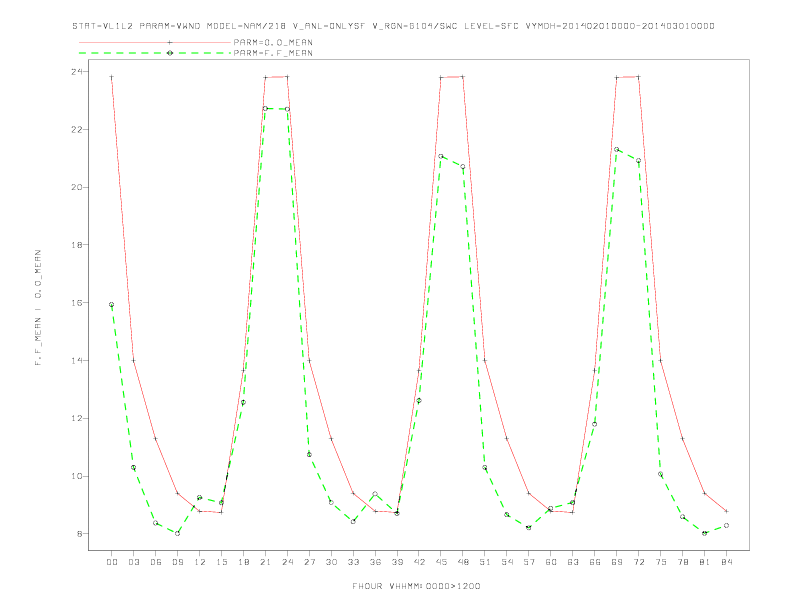Click x-axis tick label 60
The width and height of the screenshot is (792, 612).
click(551, 562)
